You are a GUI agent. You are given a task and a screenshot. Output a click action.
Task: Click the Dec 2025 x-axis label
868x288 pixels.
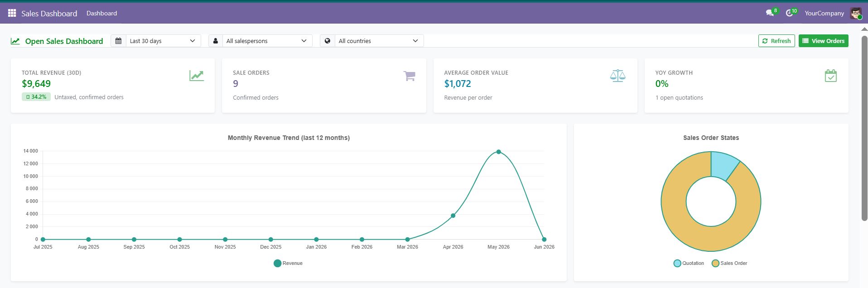(x=271, y=247)
